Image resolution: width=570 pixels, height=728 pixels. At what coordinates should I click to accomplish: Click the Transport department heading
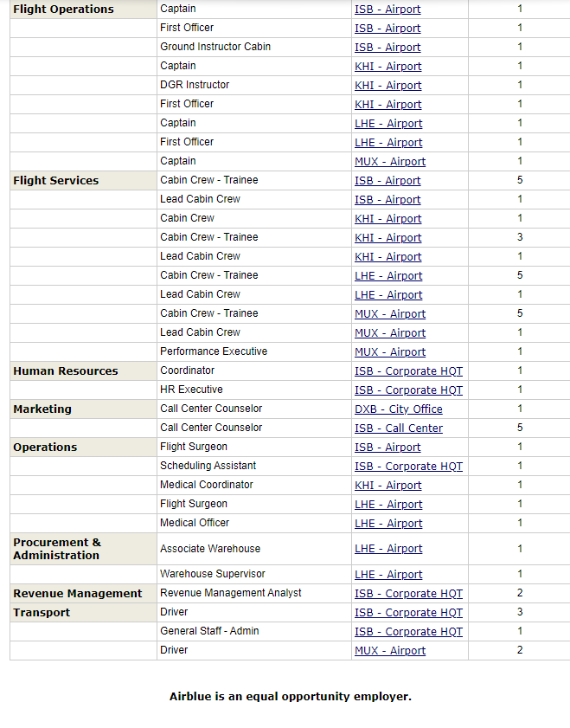point(42,612)
